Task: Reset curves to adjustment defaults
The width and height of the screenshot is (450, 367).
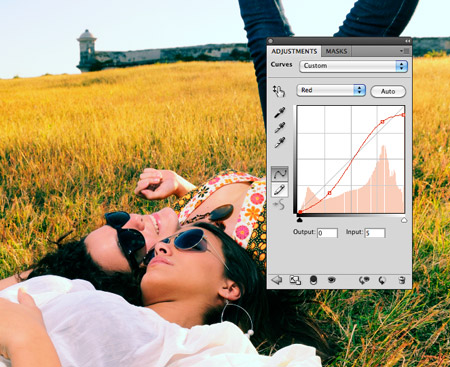Action: 382,280
